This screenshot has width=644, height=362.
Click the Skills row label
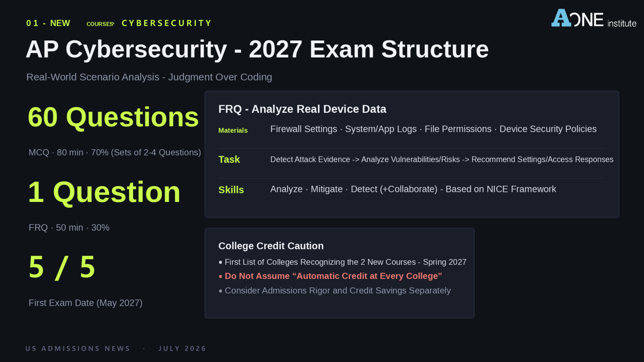231,190
